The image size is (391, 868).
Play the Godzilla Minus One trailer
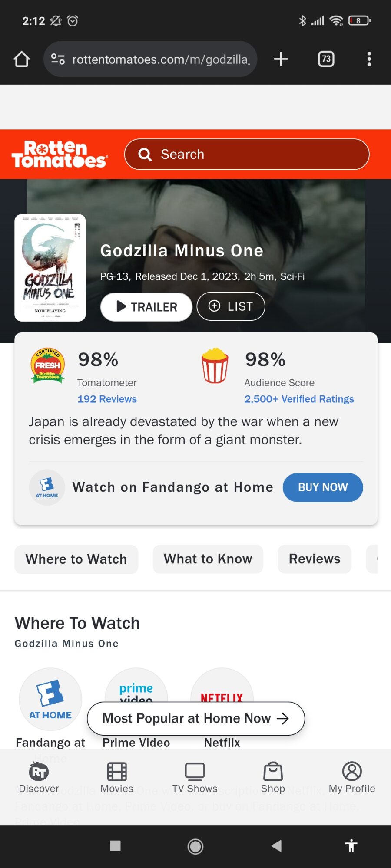(146, 307)
